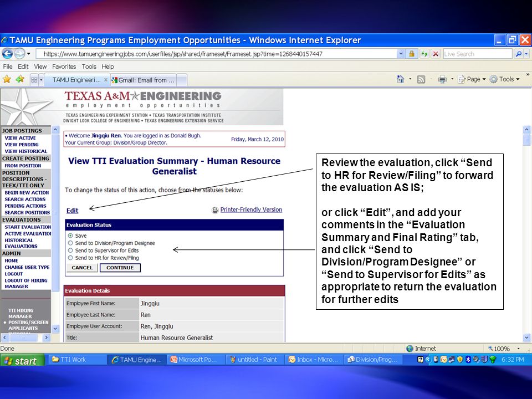Screen dimensions: 532x399
Task: Select the Save radio button
Action: tap(70, 236)
